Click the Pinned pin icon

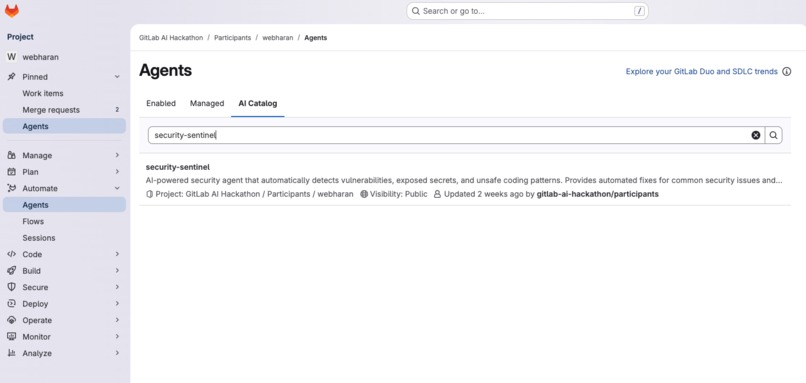pos(11,77)
